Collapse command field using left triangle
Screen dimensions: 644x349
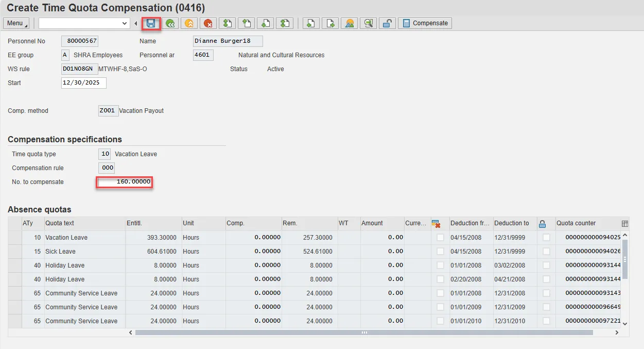(136, 23)
